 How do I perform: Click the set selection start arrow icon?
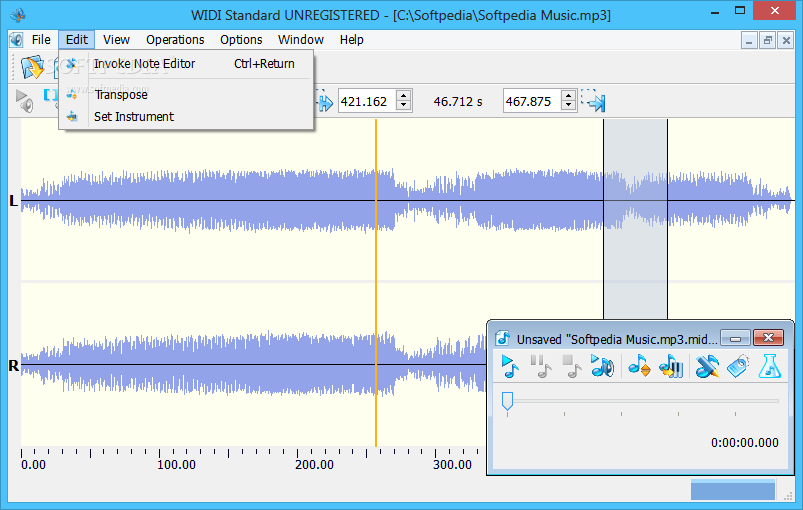325,101
